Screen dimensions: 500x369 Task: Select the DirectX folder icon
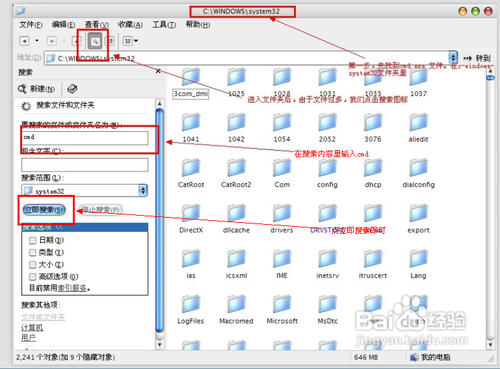pyautogui.click(x=191, y=213)
